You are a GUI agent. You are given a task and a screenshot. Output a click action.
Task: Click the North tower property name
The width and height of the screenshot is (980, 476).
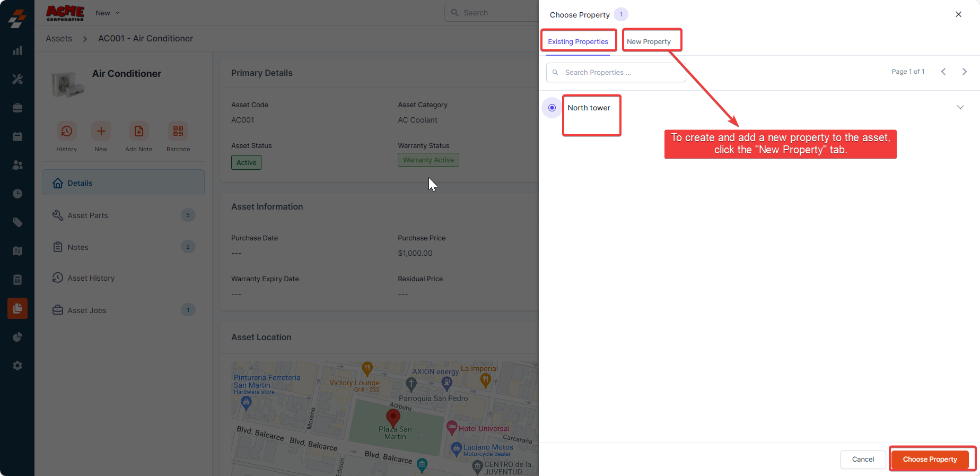(x=589, y=108)
